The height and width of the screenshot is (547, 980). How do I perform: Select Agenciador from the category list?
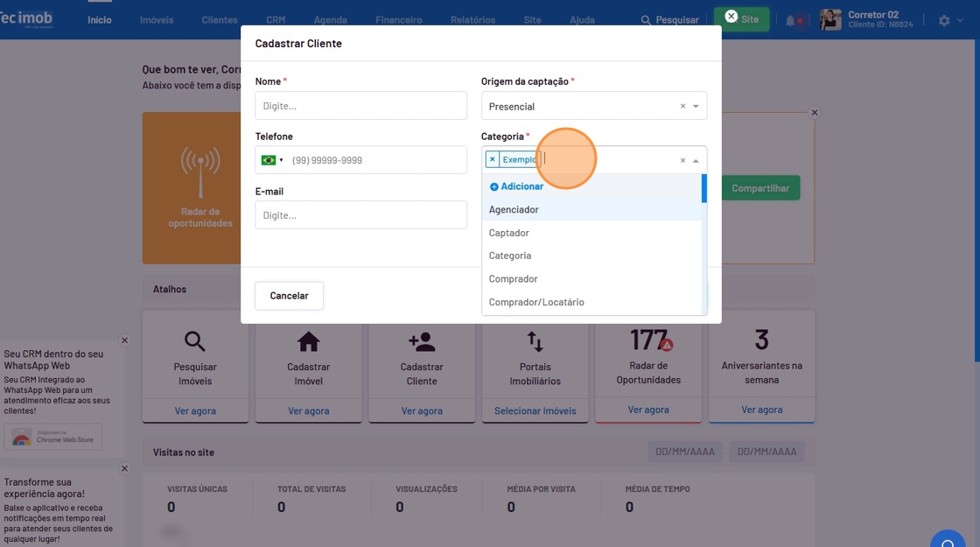pos(514,210)
